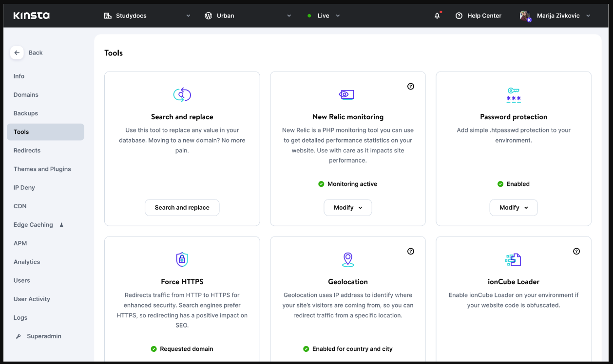Screen dimensions: 613x364
Task: Click the Kinsta logo
Action: [x=31, y=15]
